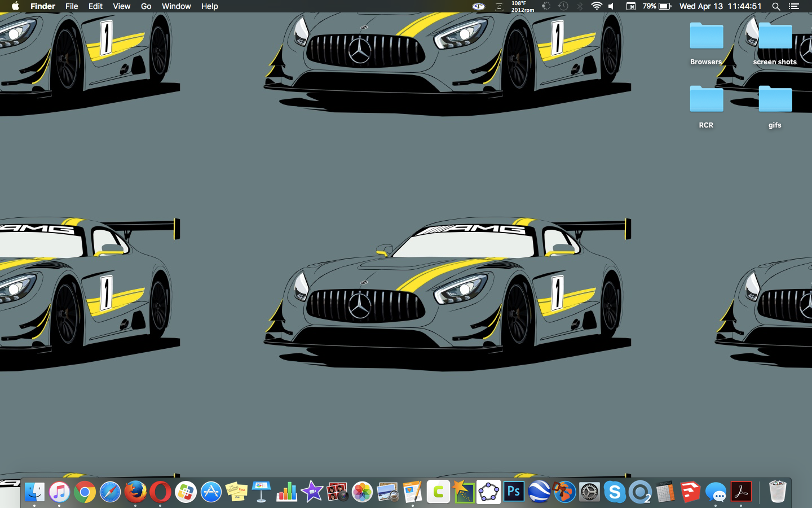Select the screen shots desktop folder

click(x=775, y=43)
